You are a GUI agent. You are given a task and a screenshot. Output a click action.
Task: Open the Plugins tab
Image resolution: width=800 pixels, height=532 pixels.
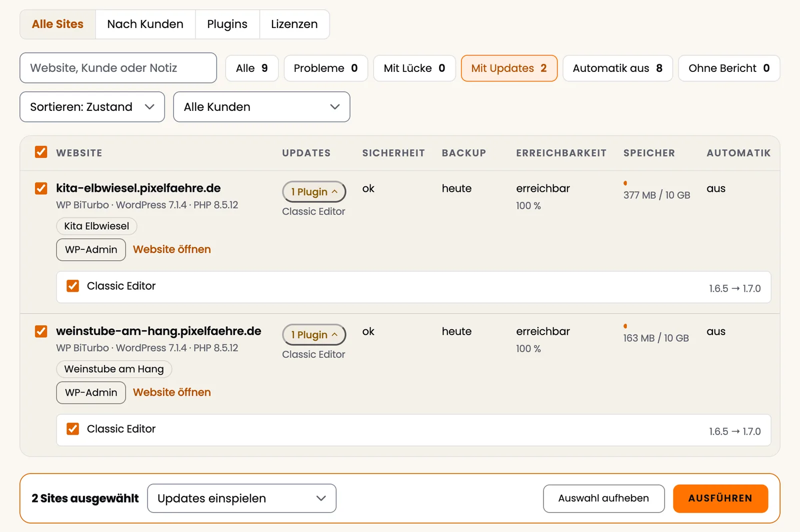227,24
